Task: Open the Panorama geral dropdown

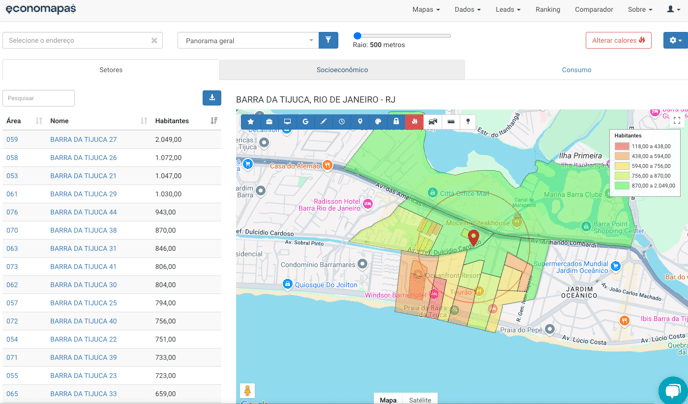Action: (247, 41)
